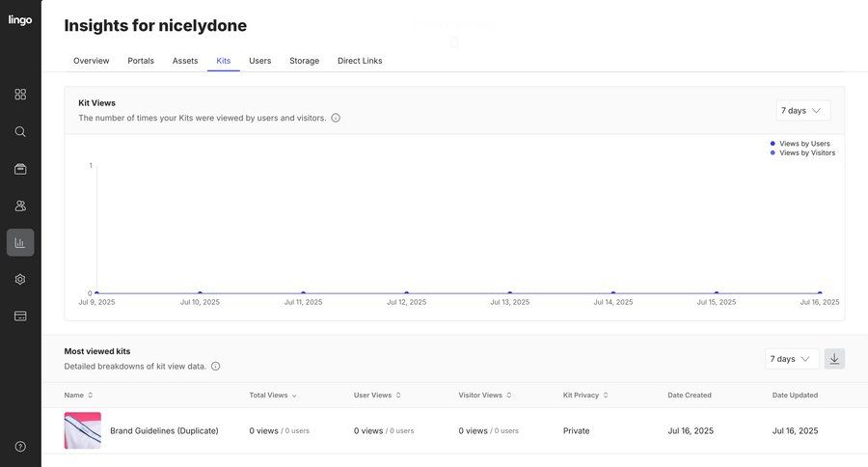Open the help question mark icon
The width and height of the screenshot is (868, 467).
[x=20, y=447]
